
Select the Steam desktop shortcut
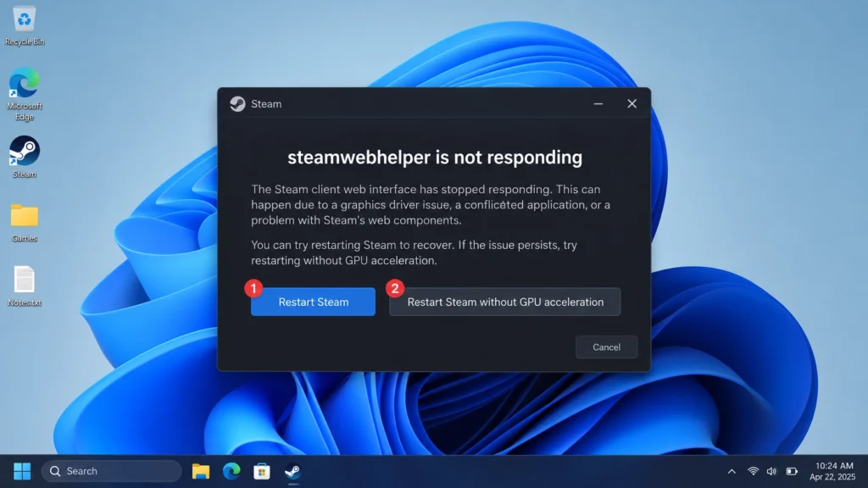25,157
